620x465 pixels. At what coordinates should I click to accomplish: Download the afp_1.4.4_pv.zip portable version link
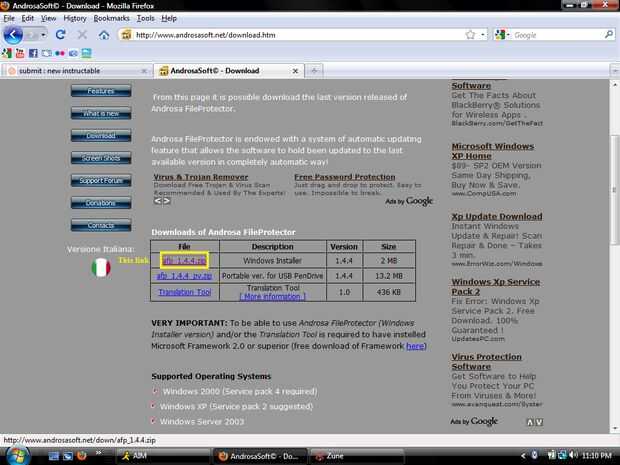184,276
